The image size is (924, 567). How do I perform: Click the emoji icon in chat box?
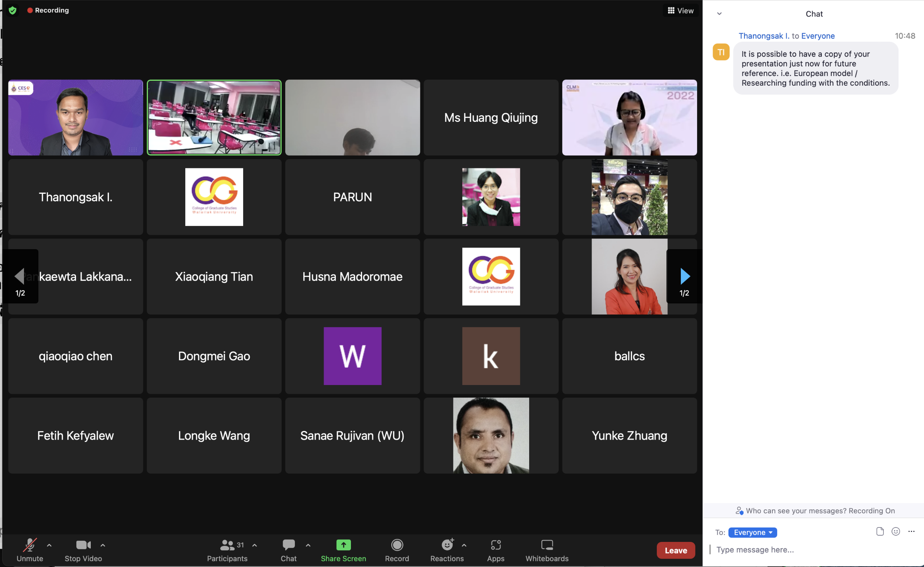click(896, 531)
